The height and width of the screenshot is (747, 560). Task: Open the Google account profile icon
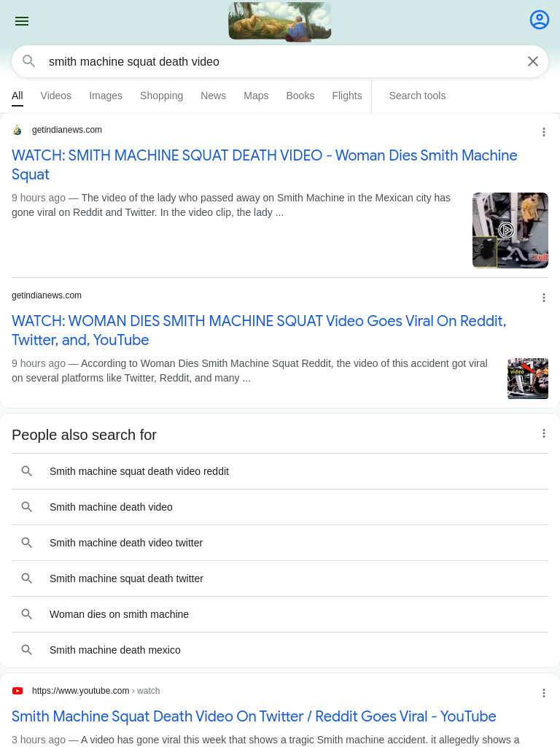tap(539, 20)
